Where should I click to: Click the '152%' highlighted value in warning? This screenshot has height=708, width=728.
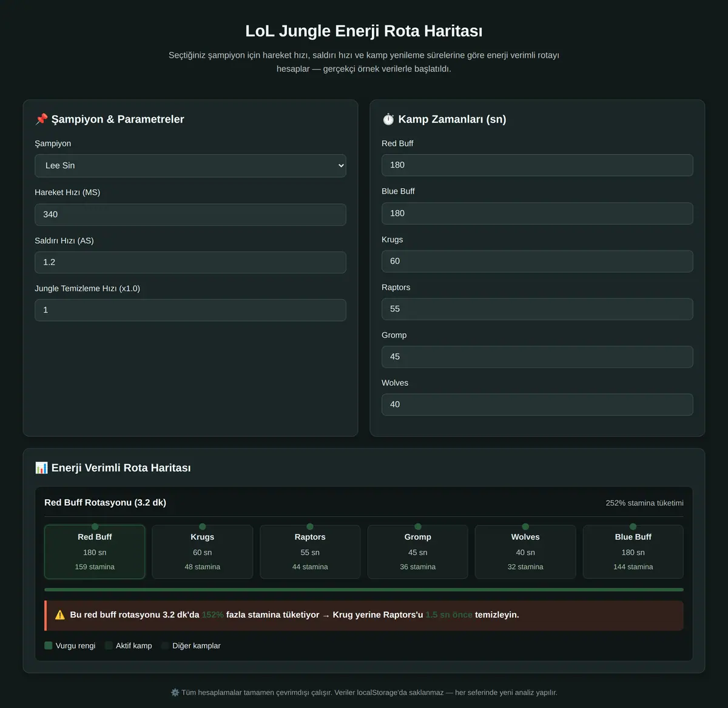pos(212,615)
